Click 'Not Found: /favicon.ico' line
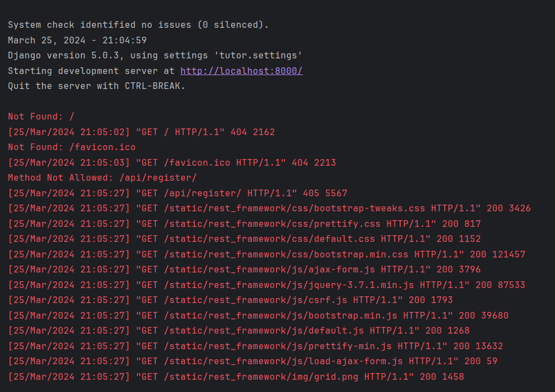555x392 pixels. 72,147
